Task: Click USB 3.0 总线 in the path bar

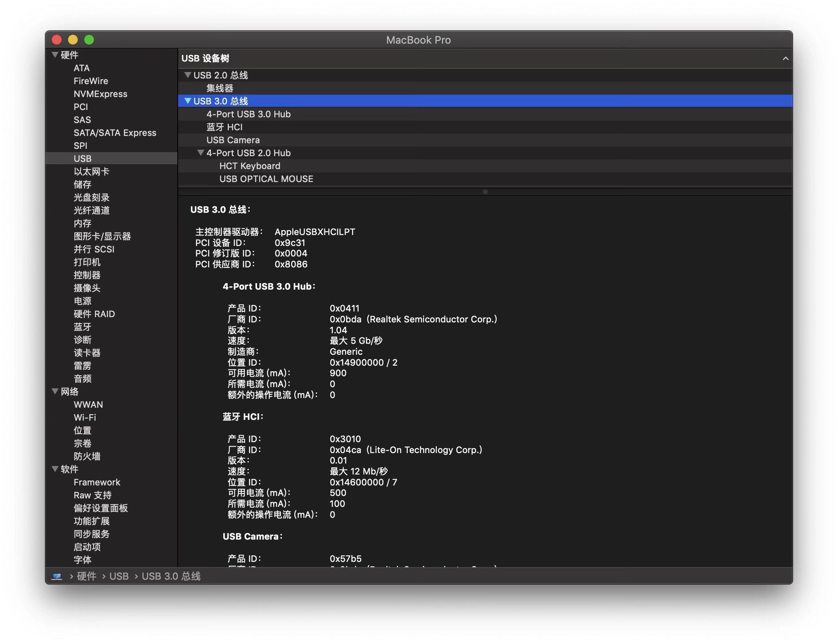Action: pos(171,576)
